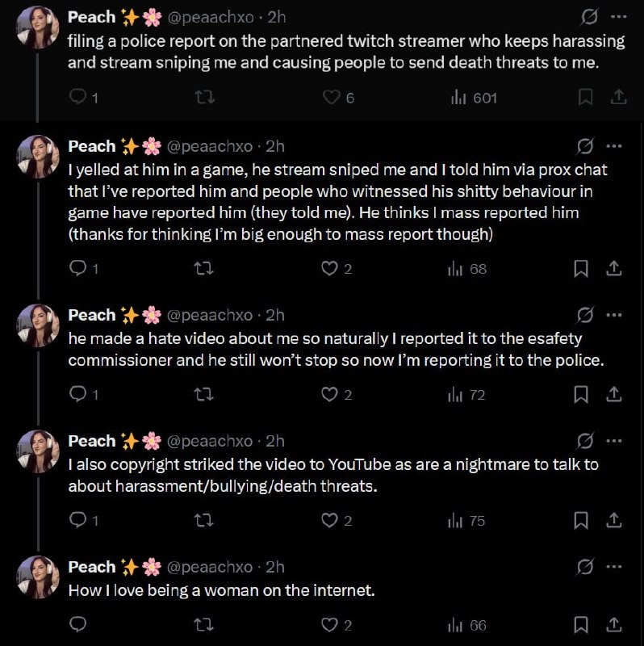Like the tweet with 6 likes
The width and height of the screenshot is (644, 646).
point(331,97)
